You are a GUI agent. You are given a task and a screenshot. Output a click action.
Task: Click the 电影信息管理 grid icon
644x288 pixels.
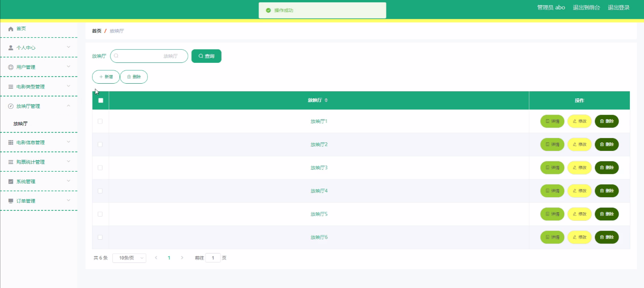point(11,142)
